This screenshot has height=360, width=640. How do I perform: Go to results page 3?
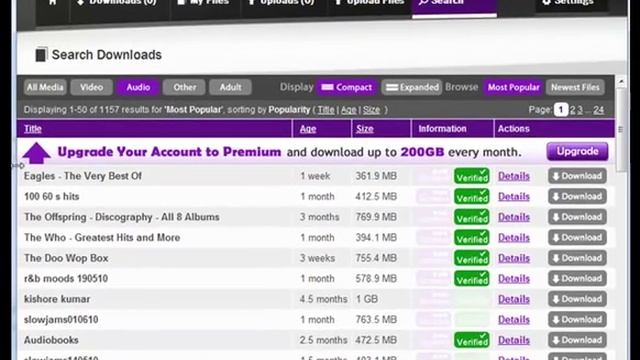pos(580,110)
